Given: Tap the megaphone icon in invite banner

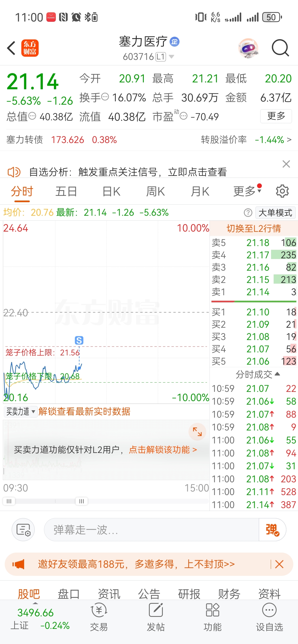Looking at the screenshot, I should pyautogui.click(x=18, y=564).
